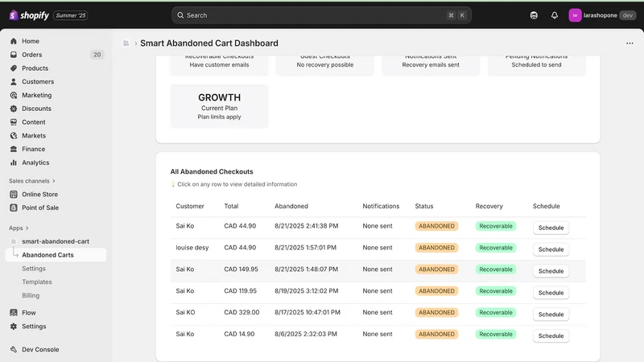Viewport: 644px width, 362px height.
Task: Open the notifications bell
Action: [x=555, y=15]
